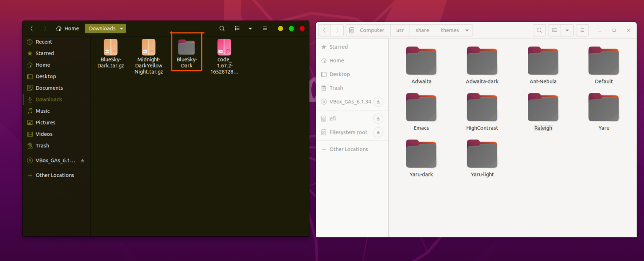Open search in the Downloads window
The width and height of the screenshot is (644, 261).
[222, 28]
